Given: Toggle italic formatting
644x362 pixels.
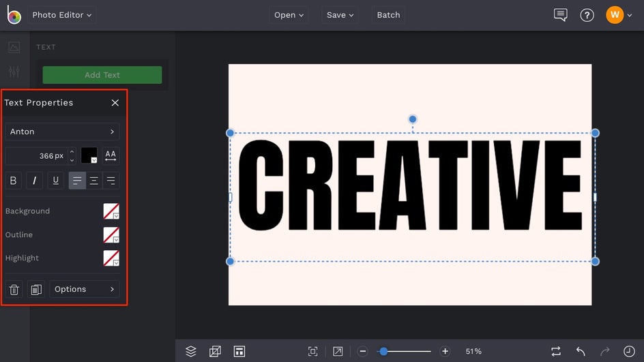Looking at the screenshot, I should (x=35, y=180).
